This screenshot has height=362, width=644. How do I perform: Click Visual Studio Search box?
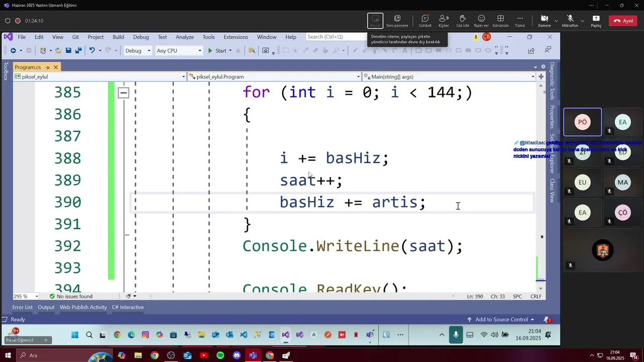(337, 37)
